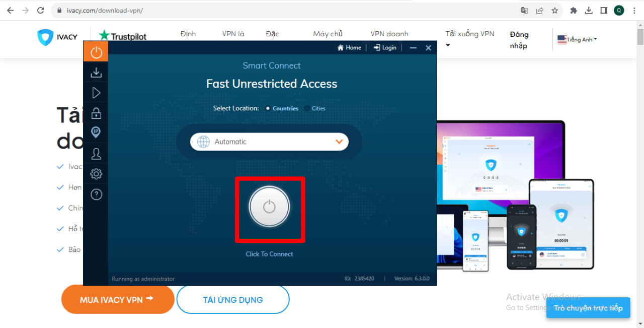
Task: Open the account profile icon in sidebar
Action: [x=96, y=154]
